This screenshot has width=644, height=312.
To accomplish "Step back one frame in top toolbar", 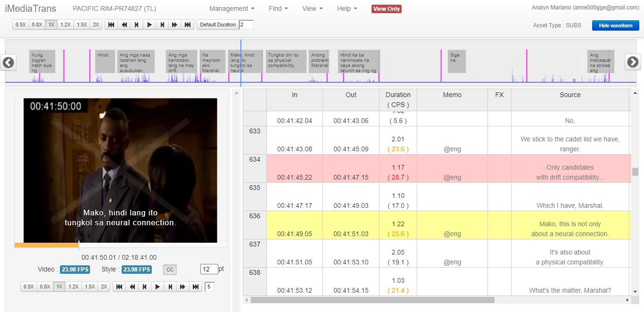I will coord(137,25).
